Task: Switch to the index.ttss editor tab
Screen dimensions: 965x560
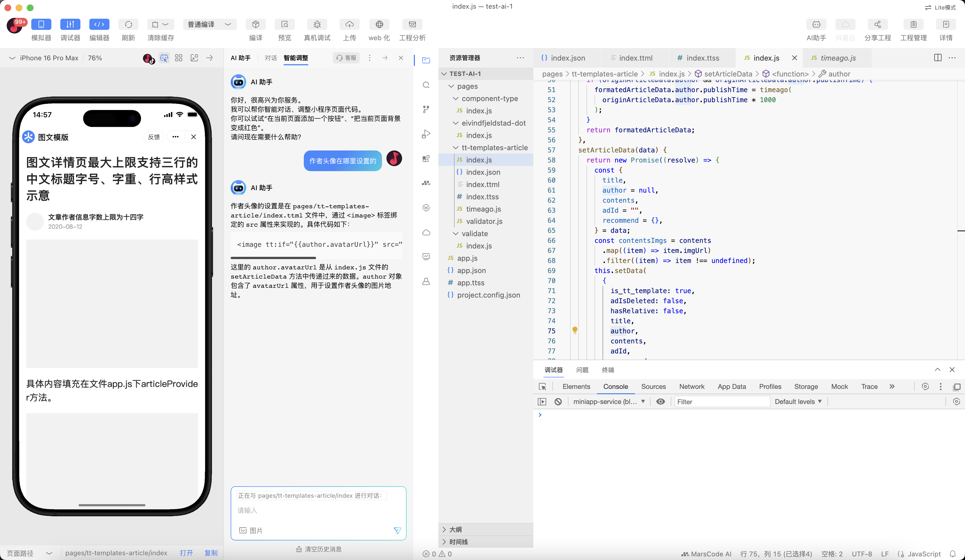Action: 702,58
